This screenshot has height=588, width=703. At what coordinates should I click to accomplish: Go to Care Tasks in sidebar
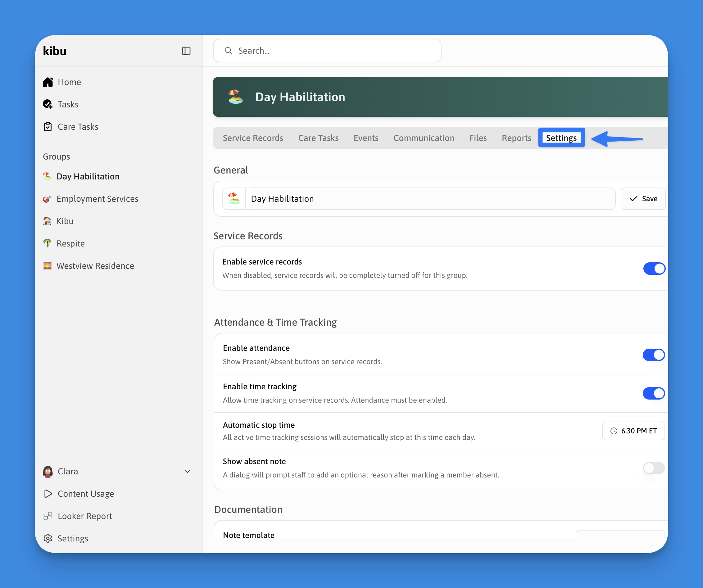[78, 127]
